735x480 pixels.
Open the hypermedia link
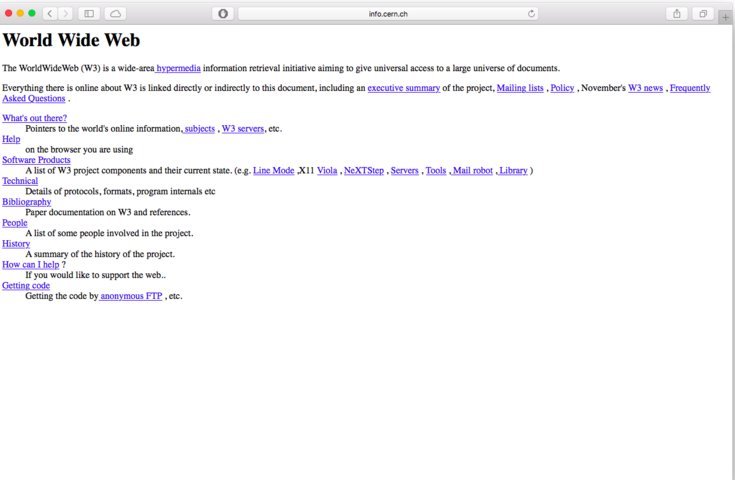pos(178,68)
